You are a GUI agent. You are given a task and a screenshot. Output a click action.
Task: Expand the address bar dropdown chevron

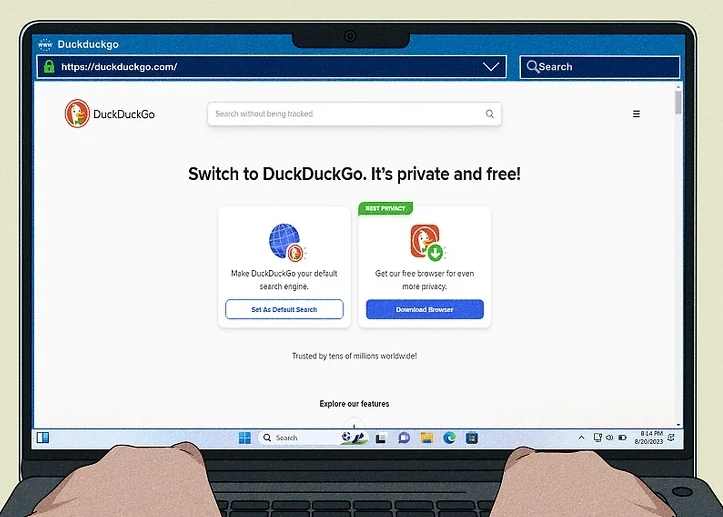(x=491, y=67)
